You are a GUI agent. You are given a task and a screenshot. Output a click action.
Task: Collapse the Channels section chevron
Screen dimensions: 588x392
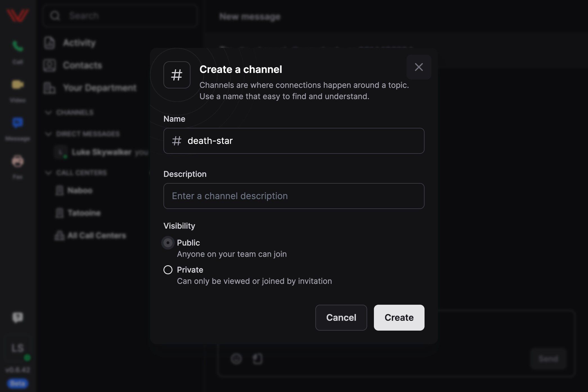(x=48, y=113)
